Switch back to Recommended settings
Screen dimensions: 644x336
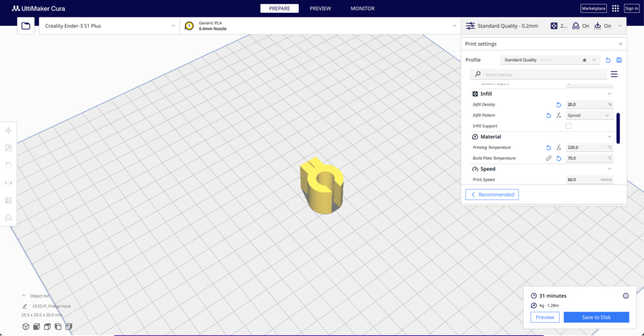492,195
